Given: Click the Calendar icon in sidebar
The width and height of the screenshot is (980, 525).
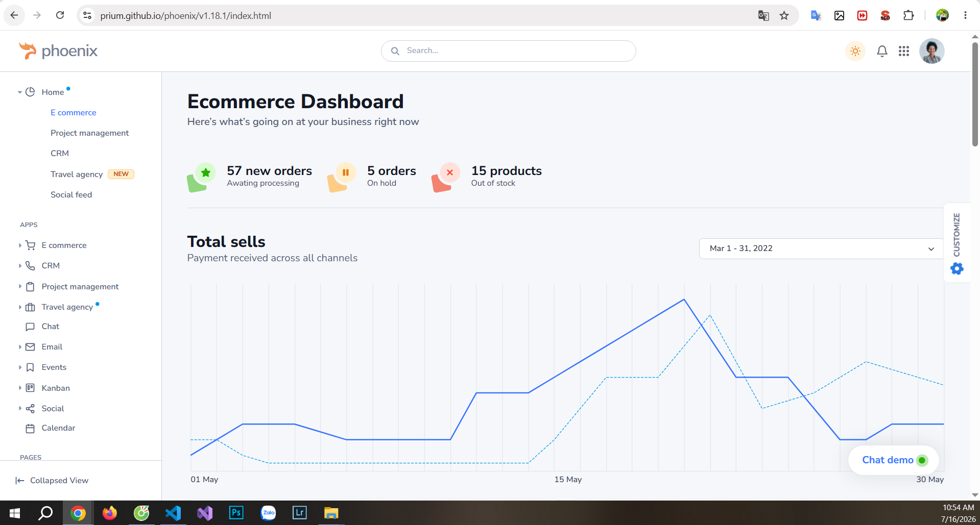Looking at the screenshot, I should 30,429.
